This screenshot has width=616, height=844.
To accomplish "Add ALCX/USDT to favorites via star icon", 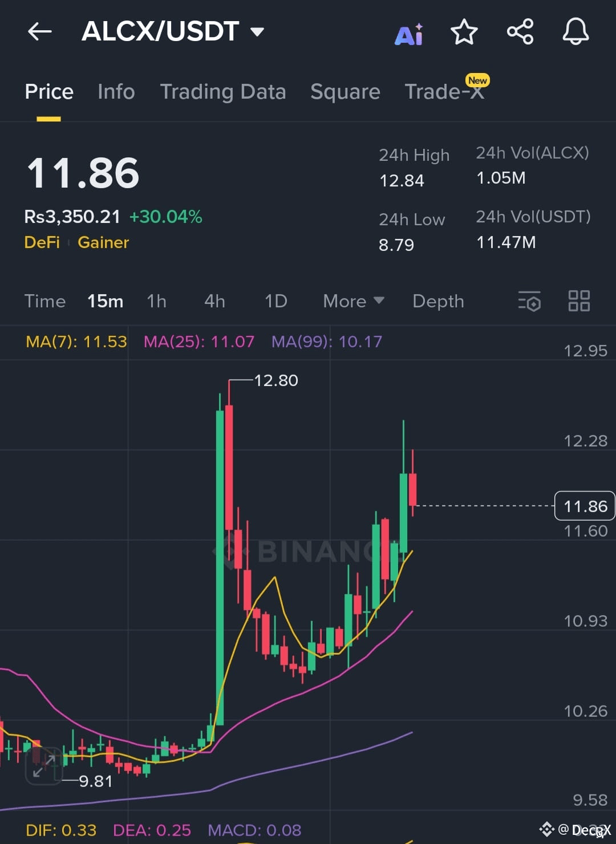I will pyautogui.click(x=464, y=33).
